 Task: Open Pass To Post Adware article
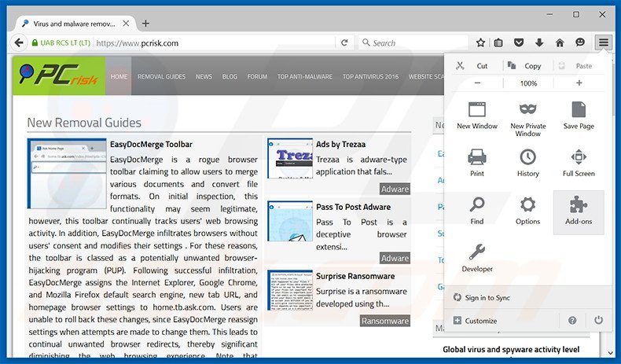[353, 207]
